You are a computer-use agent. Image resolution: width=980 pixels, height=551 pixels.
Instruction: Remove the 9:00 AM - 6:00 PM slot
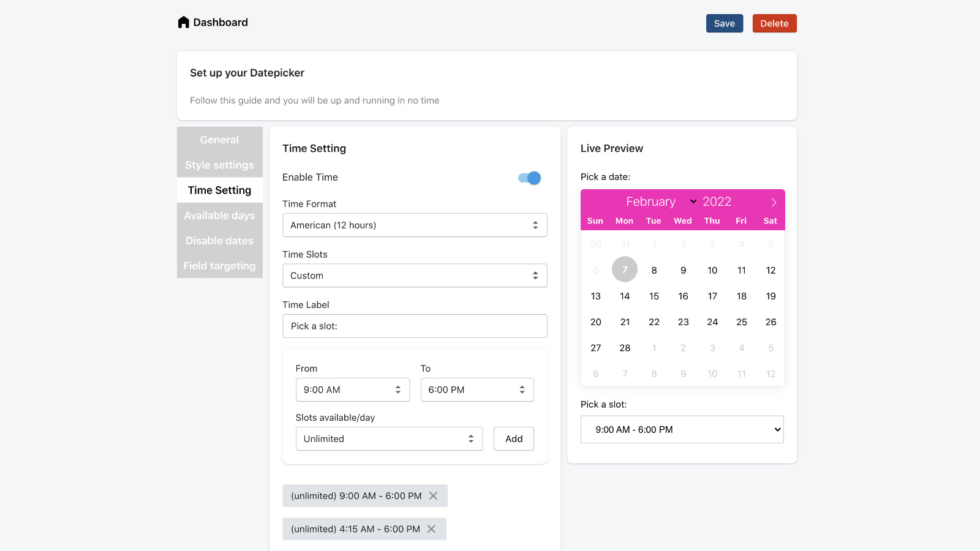[x=433, y=496]
